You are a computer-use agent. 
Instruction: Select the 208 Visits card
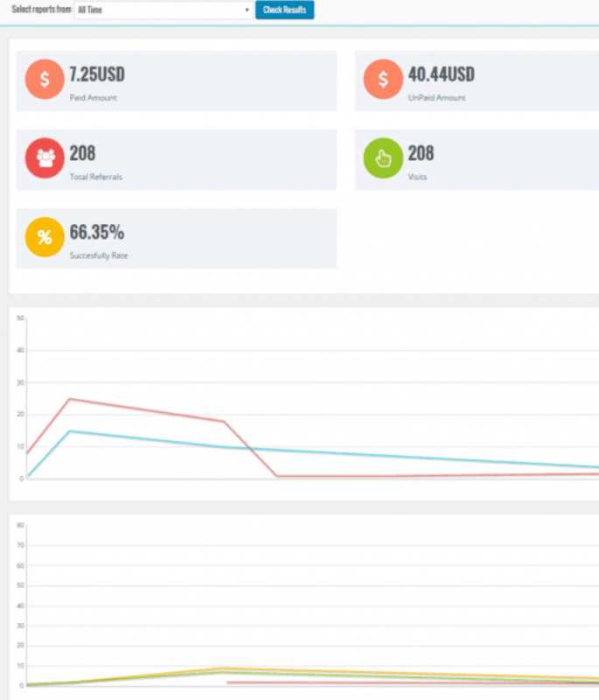[477, 160]
